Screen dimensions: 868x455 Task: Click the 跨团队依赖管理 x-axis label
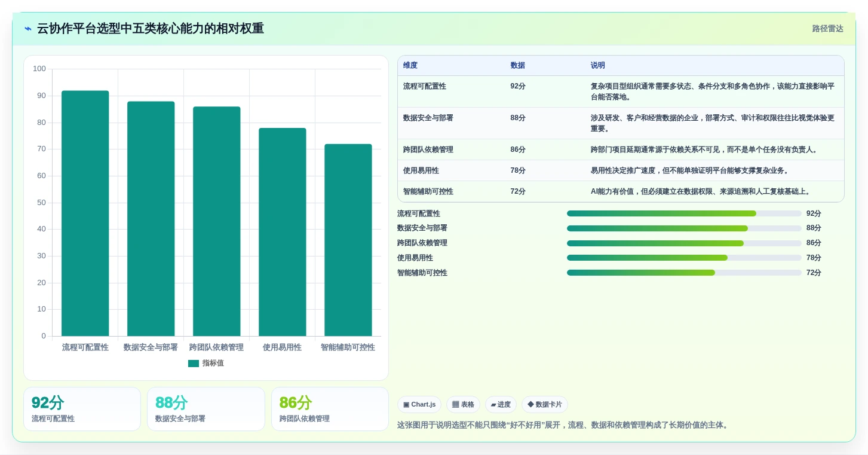(x=216, y=347)
